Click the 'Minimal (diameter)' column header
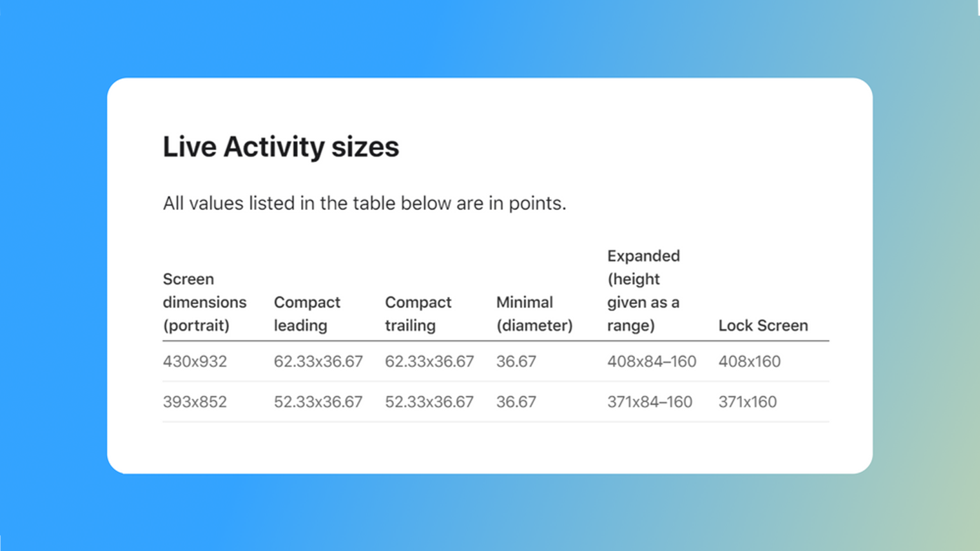 (x=534, y=314)
